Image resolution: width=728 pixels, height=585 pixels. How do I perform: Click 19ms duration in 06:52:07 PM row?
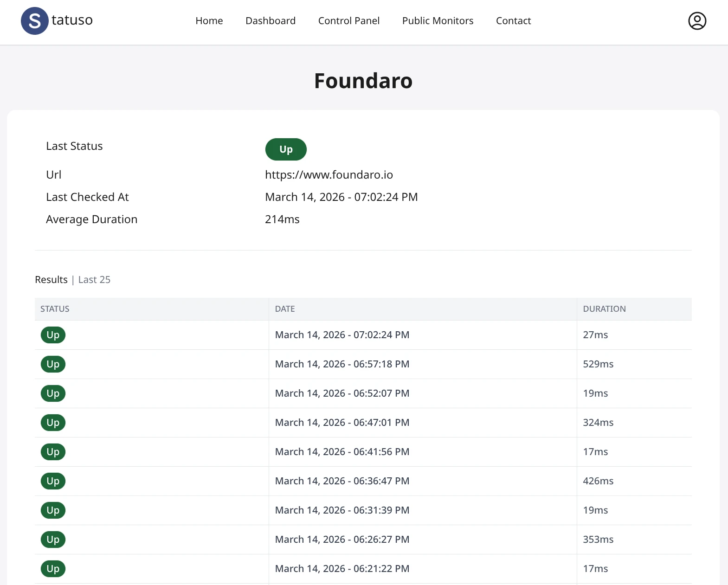click(595, 393)
